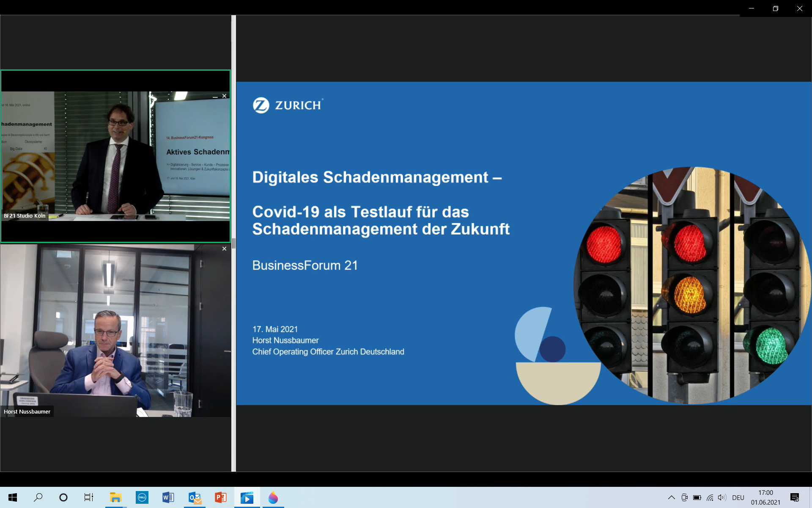Select the BF21 Studio Köln video thumbnail
The height and width of the screenshot is (508, 812).
click(x=115, y=157)
